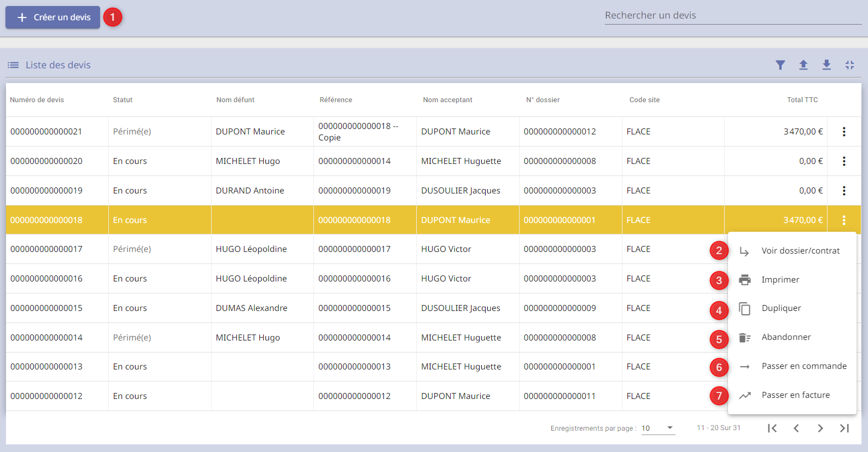This screenshot has width=868, height=452.
Task: Select devis number 000000000000017
Action: (46, 249)
